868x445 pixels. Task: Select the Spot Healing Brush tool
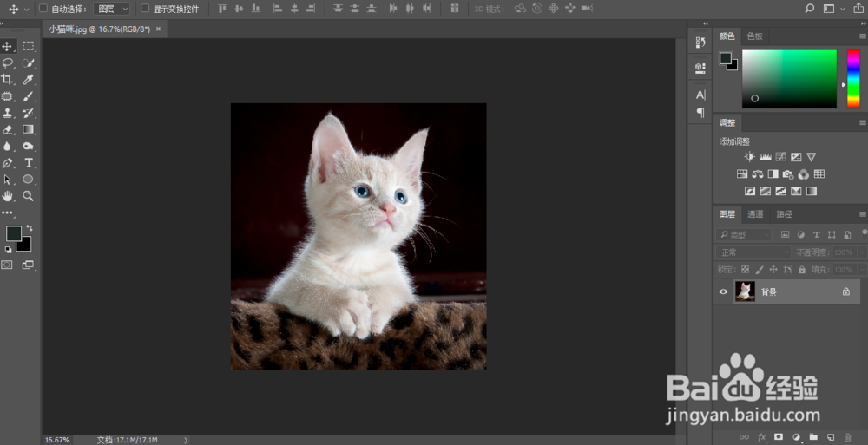click(x=7, y=96)
